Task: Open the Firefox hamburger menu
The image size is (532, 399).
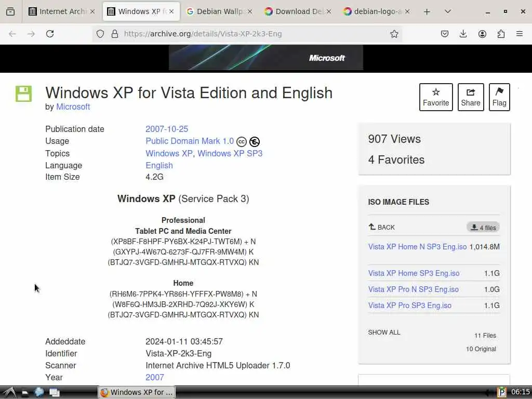Action: click(x=520, y=34)
